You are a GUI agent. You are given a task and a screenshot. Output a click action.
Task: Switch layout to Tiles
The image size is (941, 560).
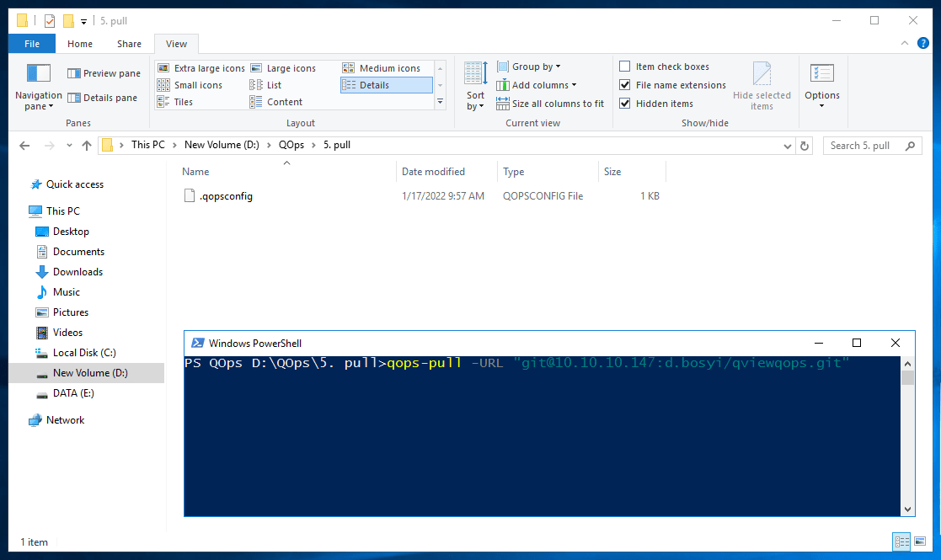[x=175, y=102]
